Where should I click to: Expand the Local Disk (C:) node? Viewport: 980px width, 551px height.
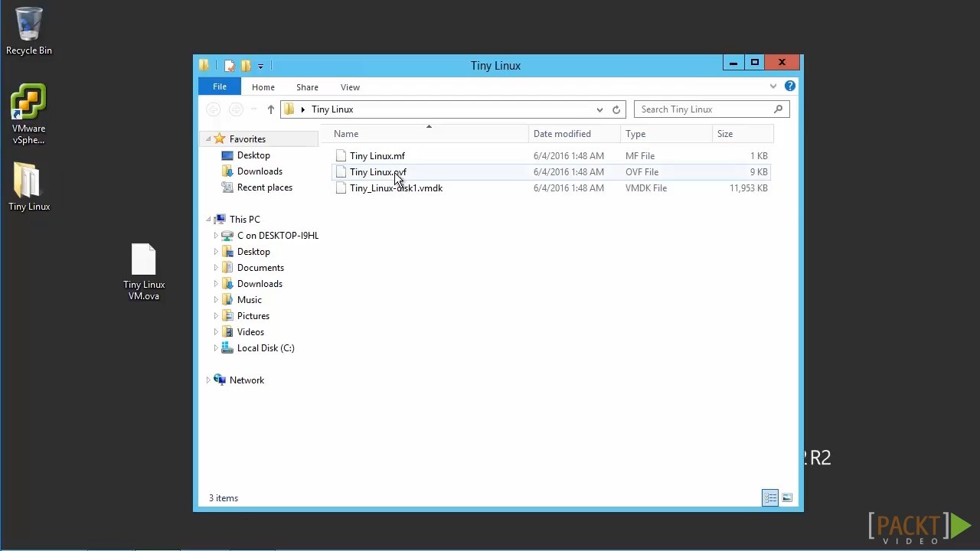[216, 348]
